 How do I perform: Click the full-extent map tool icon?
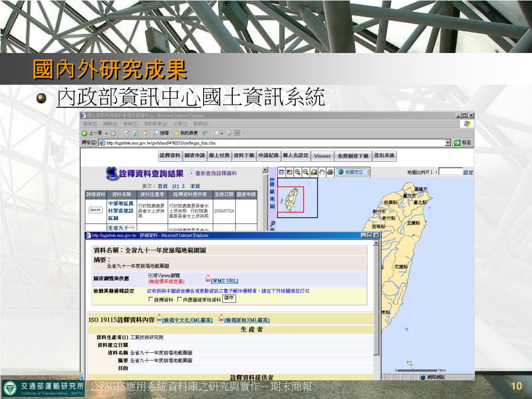(x=314, y=172)
